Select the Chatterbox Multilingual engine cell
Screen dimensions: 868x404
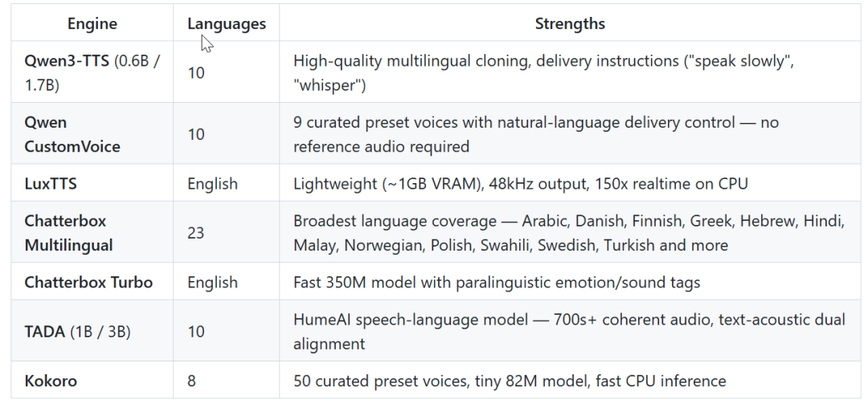(x=69, y=233)
